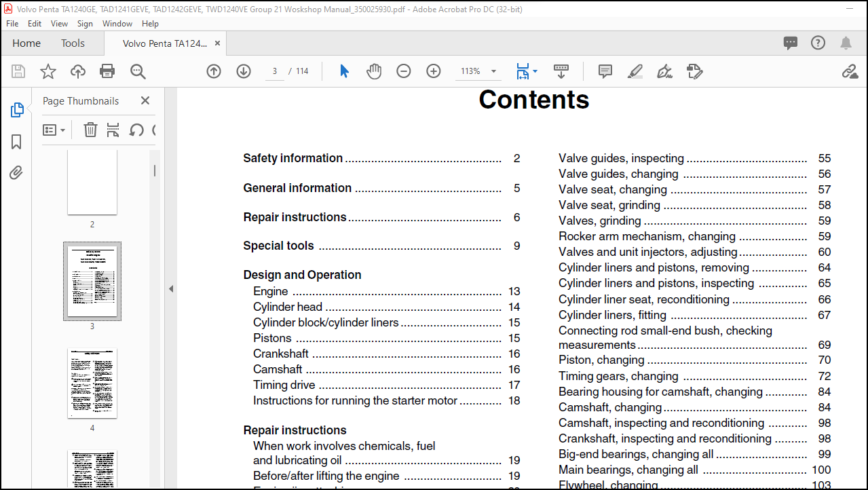The width and height of the screenshot is (868, 490).
Task: Click the Timing drive contents entry
Action: (x=386, y=385)
